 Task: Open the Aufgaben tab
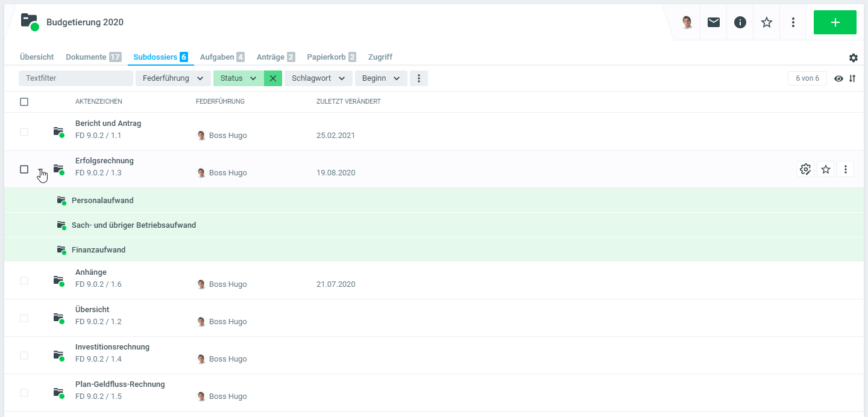pyautogui.click(x=221, y=57)
